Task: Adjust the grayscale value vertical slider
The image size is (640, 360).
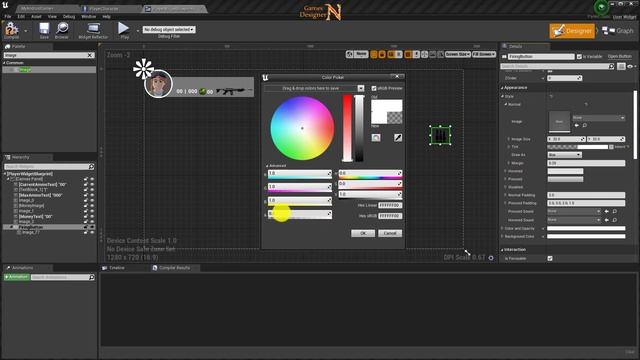Action: pyautogui.click(x=359, y=128)
